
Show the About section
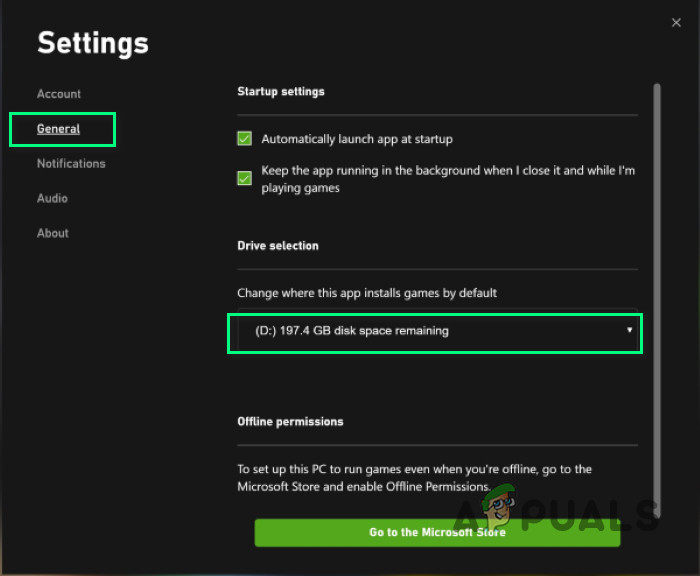tap(53, 233)
